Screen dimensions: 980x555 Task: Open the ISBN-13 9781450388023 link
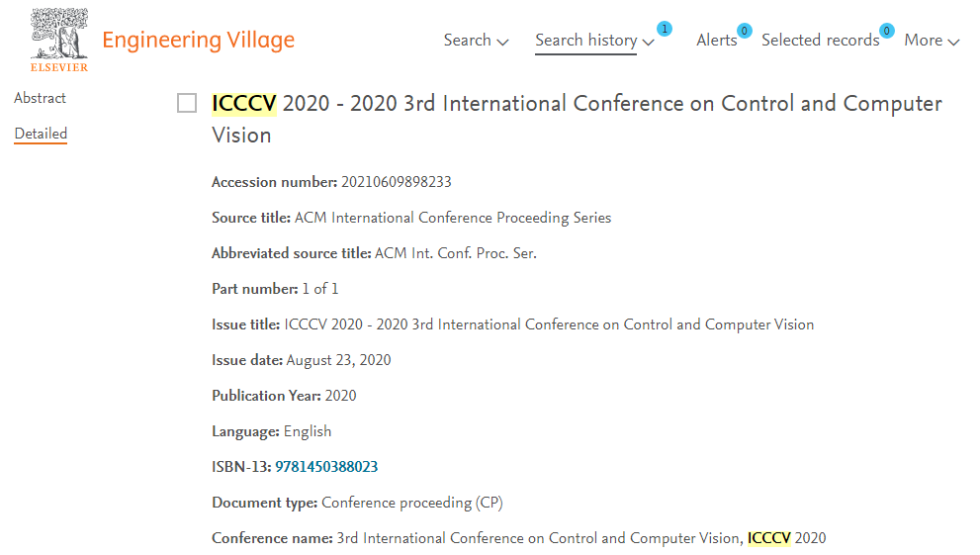(326, 467)
